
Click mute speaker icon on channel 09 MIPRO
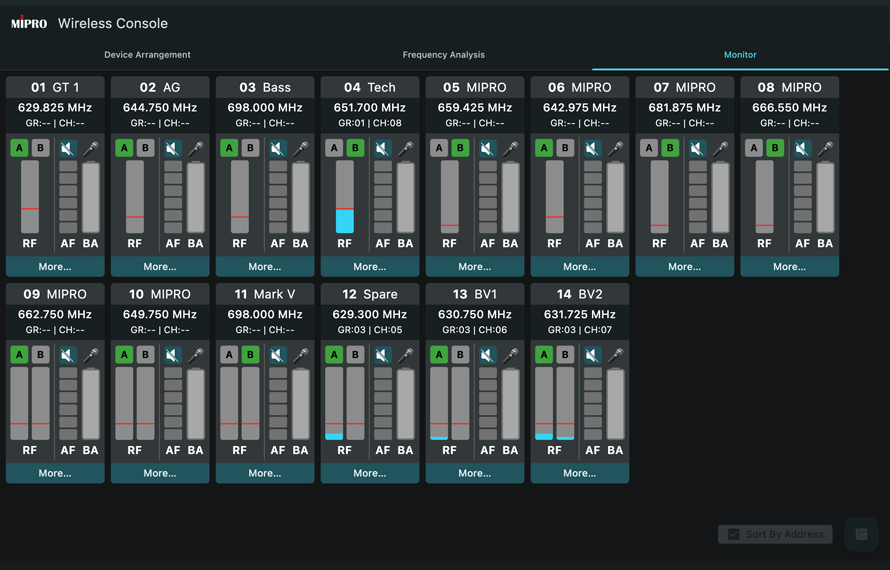68,355
